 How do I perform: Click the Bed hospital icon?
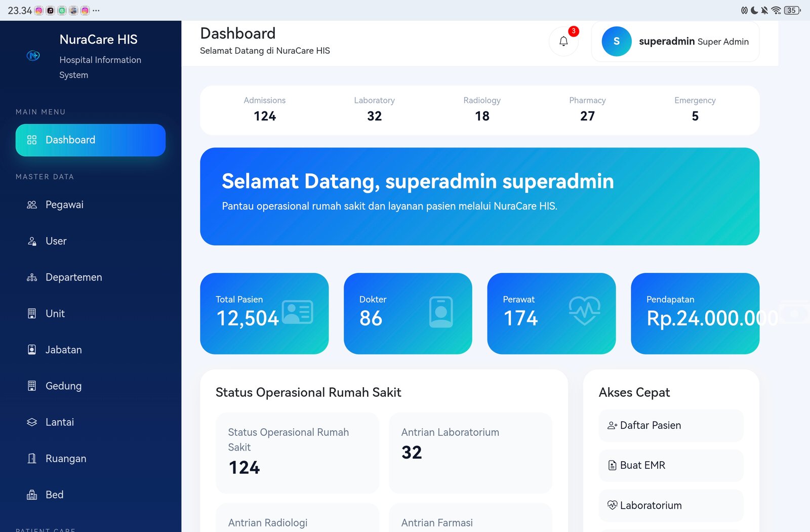point(32,495)
